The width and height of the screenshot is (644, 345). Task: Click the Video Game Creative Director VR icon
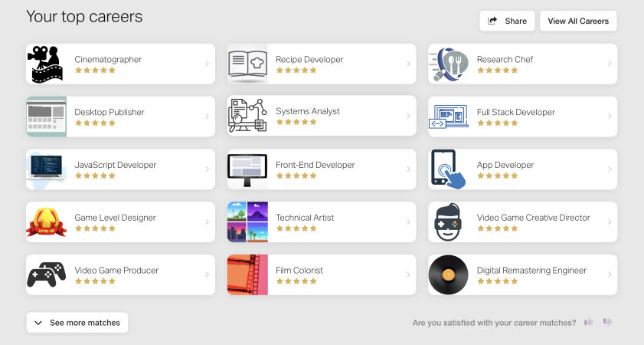point(448,222)
